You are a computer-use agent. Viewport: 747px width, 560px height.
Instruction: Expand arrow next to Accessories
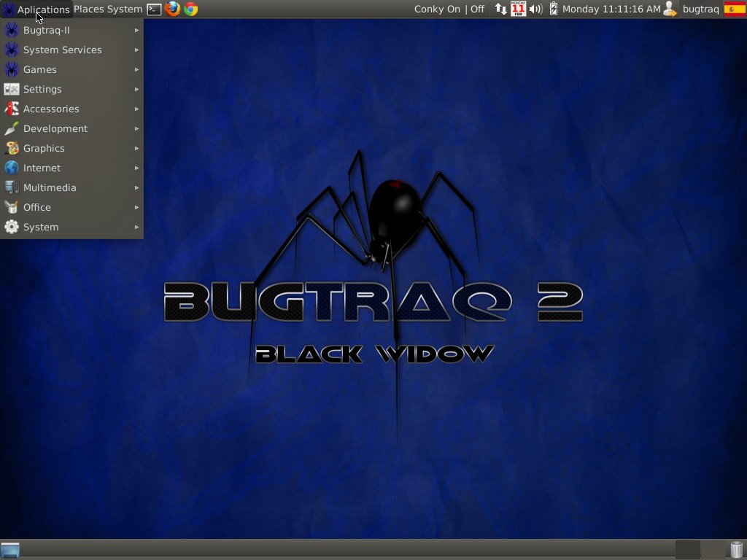point(136,109)
